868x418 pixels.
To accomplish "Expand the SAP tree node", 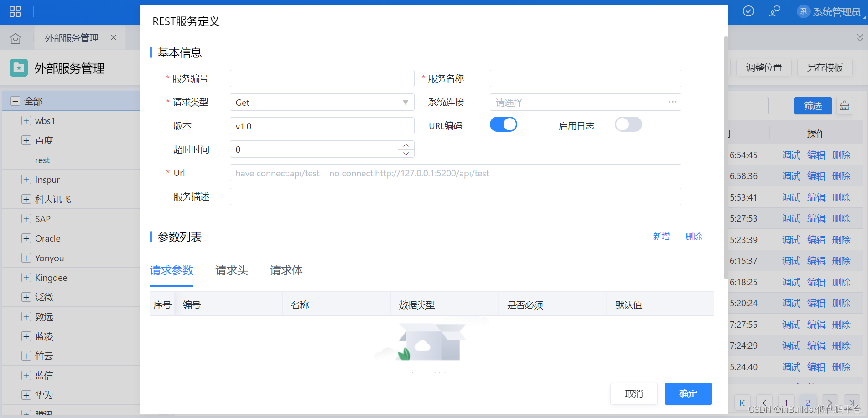I will (26, 219).
